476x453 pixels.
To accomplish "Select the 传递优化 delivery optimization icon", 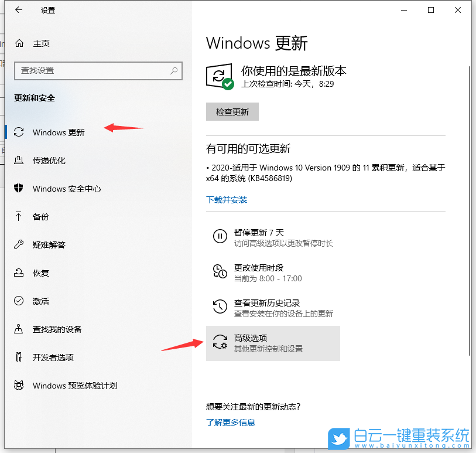I will pyautogui.click(x=18, y=161).
